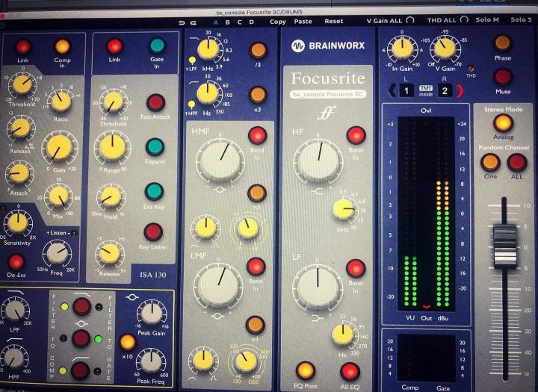Image resolution: width=538 pixels, height=392 pixels.
Task: Toggle the sidechain x10 button
Action: (127, 342)
